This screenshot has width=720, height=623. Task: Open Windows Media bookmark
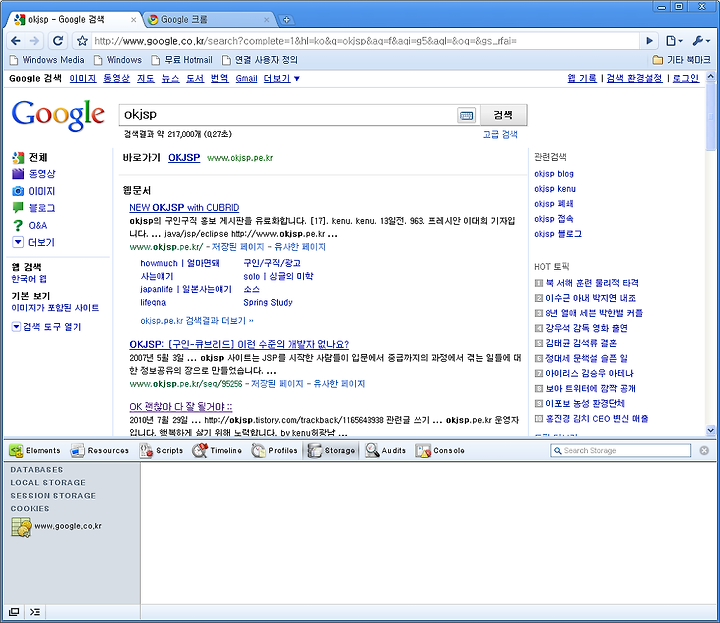tap(47, 60)
